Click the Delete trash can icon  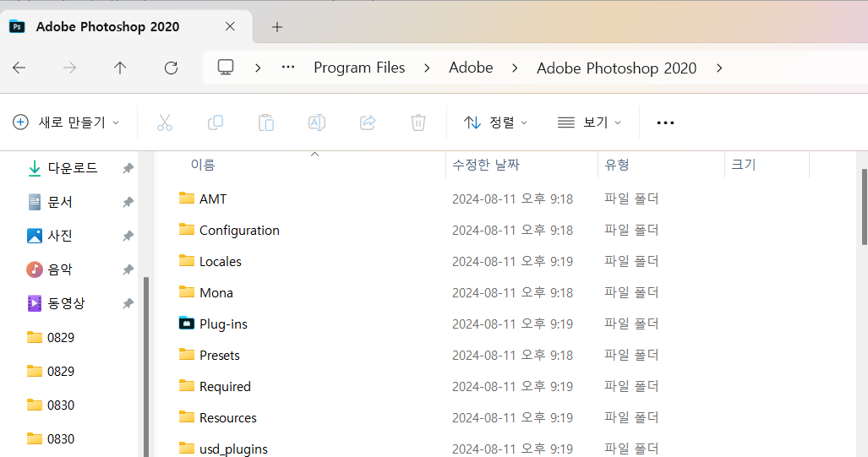point(418,122)
